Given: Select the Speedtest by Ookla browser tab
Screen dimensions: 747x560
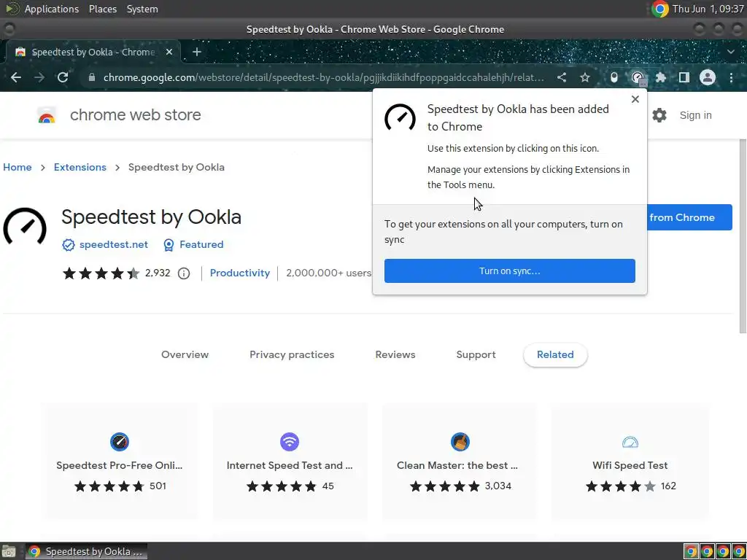Looking at the screenshot, I should click(x=93, y=52).
